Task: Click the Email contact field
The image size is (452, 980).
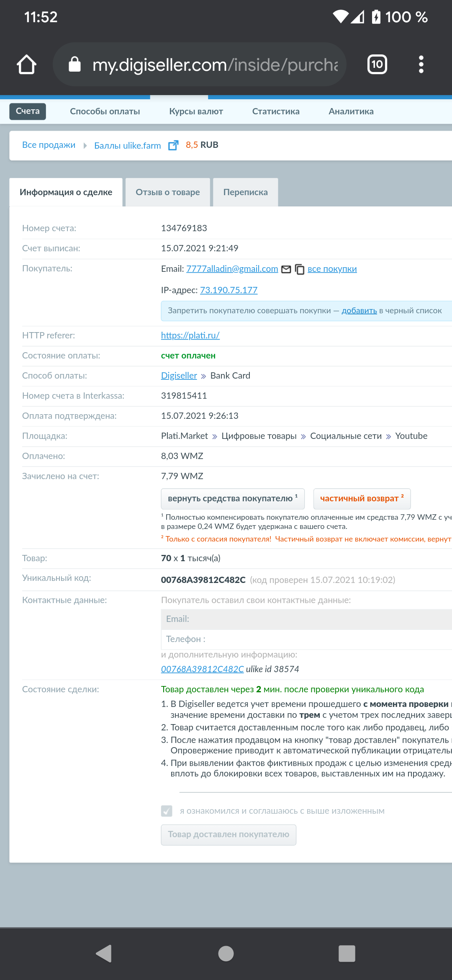Action: [x=306, y=619]
